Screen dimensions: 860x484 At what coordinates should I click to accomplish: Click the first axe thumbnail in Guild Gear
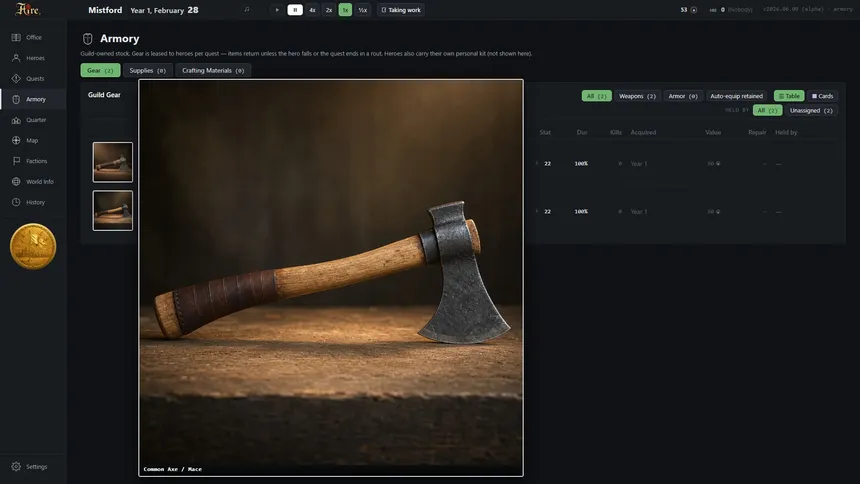pos(112,162)
